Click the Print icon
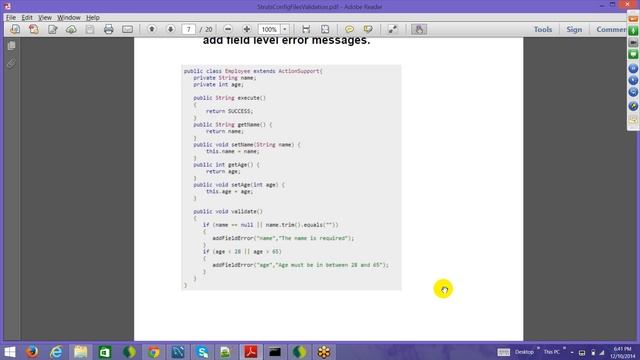 [109, 29]
